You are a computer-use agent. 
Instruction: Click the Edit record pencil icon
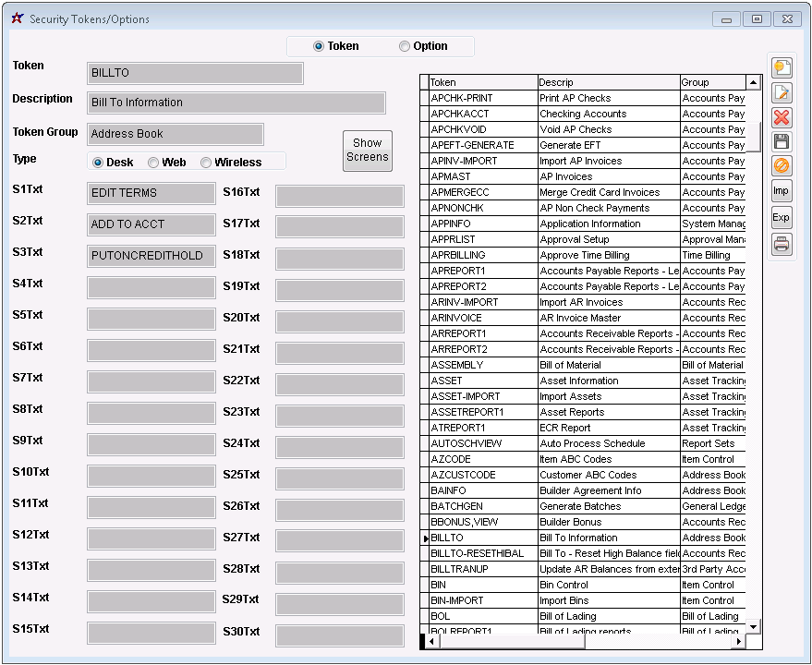click(x=782, y=92)
